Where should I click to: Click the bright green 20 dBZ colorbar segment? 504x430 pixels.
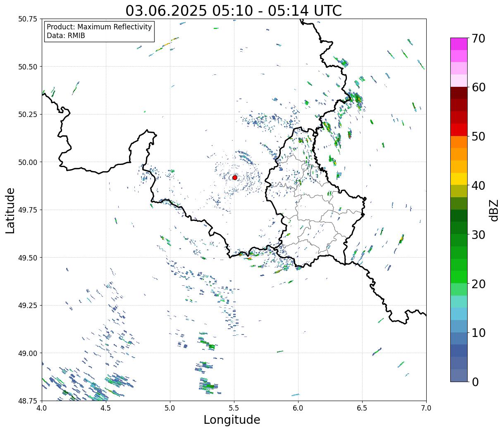click(459, 277)
